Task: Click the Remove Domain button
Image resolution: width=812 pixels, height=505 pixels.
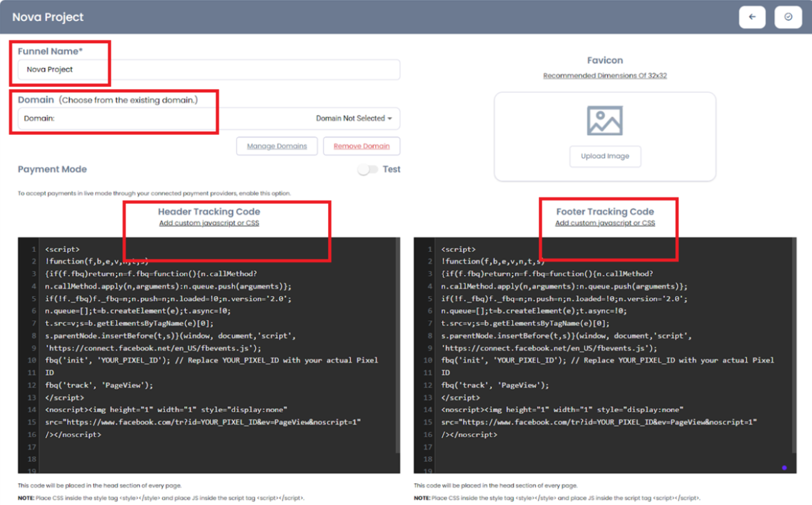Action: coord(361,146)
